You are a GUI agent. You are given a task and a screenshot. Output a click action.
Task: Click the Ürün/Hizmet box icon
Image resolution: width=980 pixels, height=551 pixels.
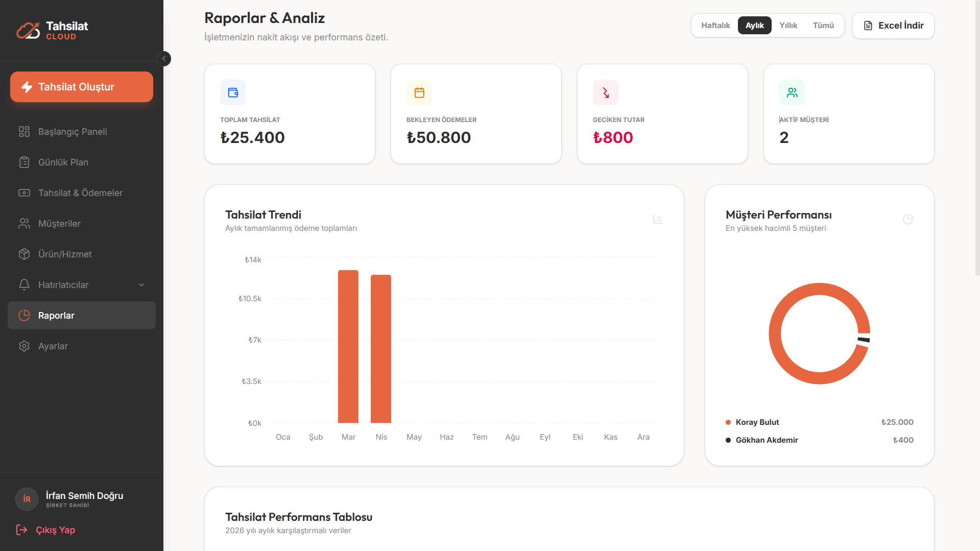(24, 254)
